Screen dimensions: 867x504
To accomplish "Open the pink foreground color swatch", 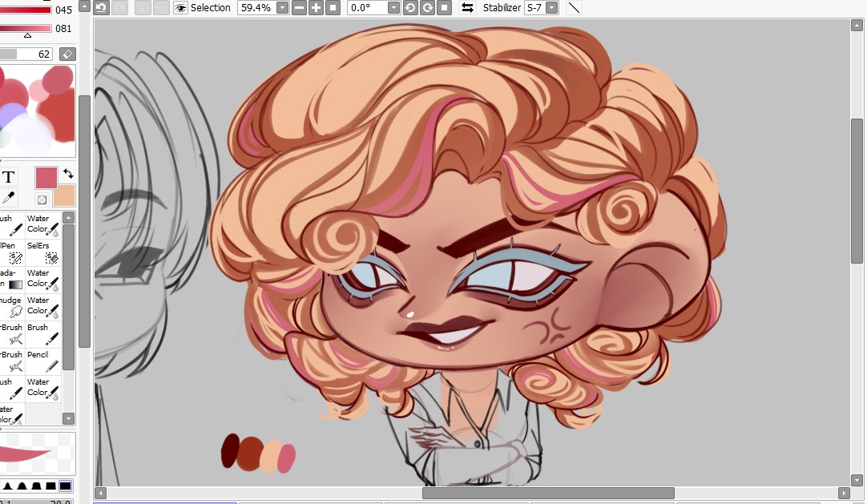I will tap(46, 178).
